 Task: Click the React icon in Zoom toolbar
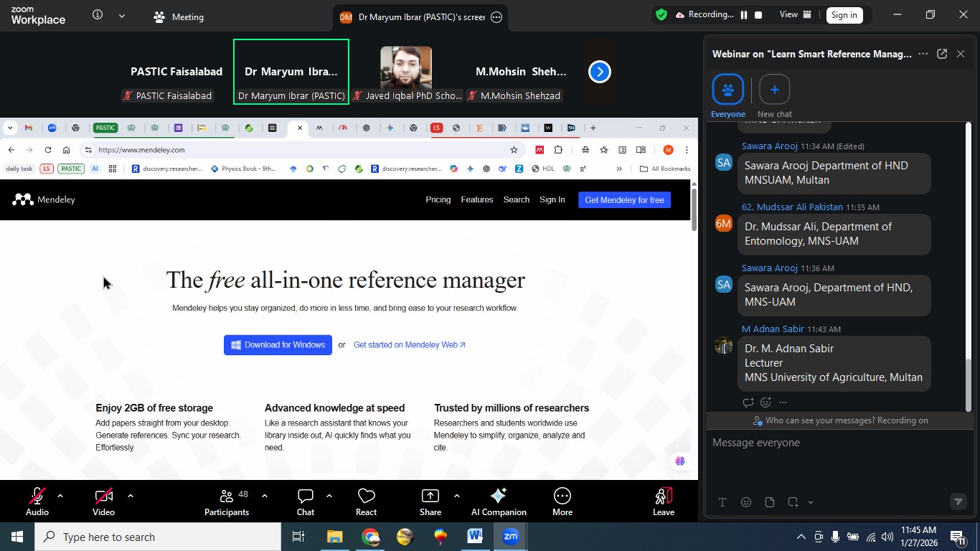click(x=366, y=501)
